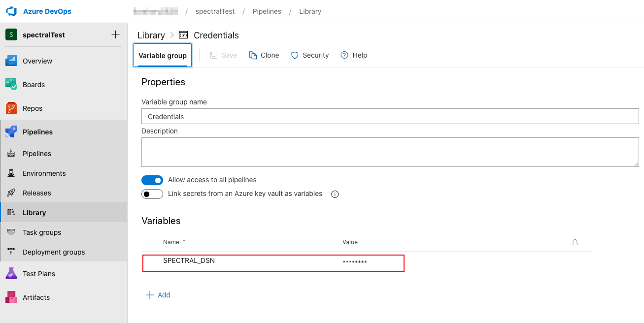Click the masked value of SPECTRAL_DSN
This screenshot has height=323, width=644.
(x=355, y=262)
